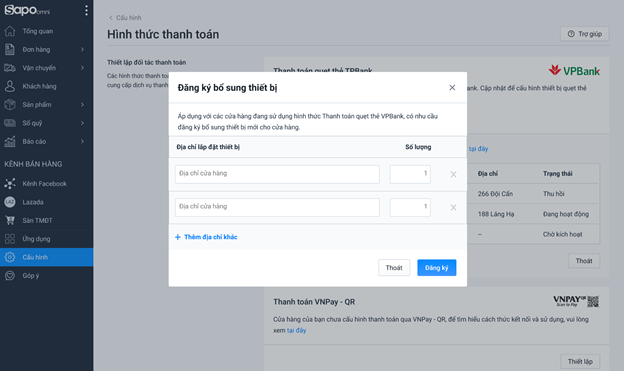This screenshot has width=624, height=371.
Task: Expand the Báo cáo submenu chevron
Action: 82,141
